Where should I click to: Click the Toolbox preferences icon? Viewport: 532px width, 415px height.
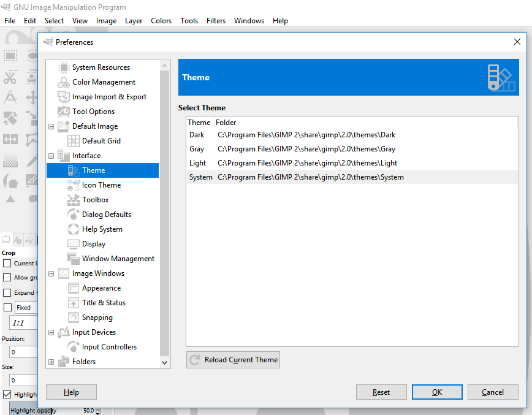(x=74, y=199)
